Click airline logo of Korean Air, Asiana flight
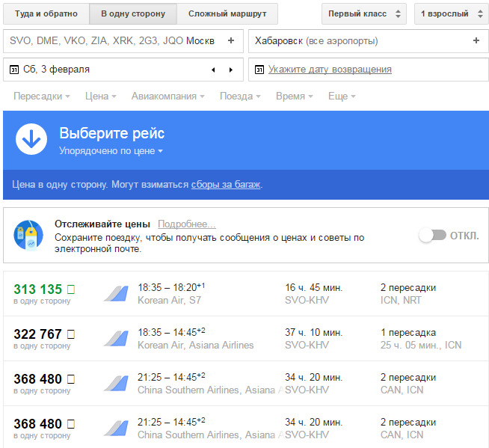 pyautogui.click(x=116, y=338)
